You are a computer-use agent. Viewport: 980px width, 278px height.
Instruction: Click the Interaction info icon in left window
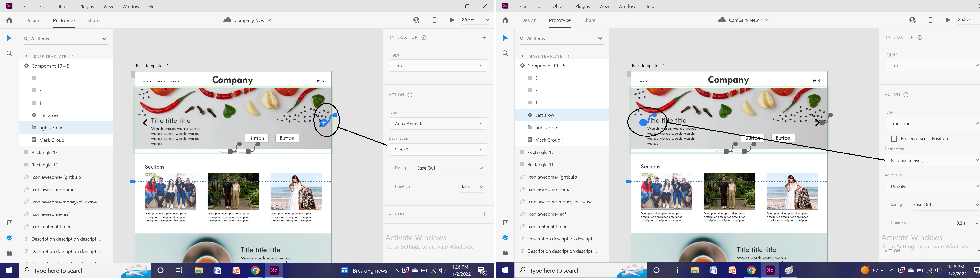pos(424,38)
